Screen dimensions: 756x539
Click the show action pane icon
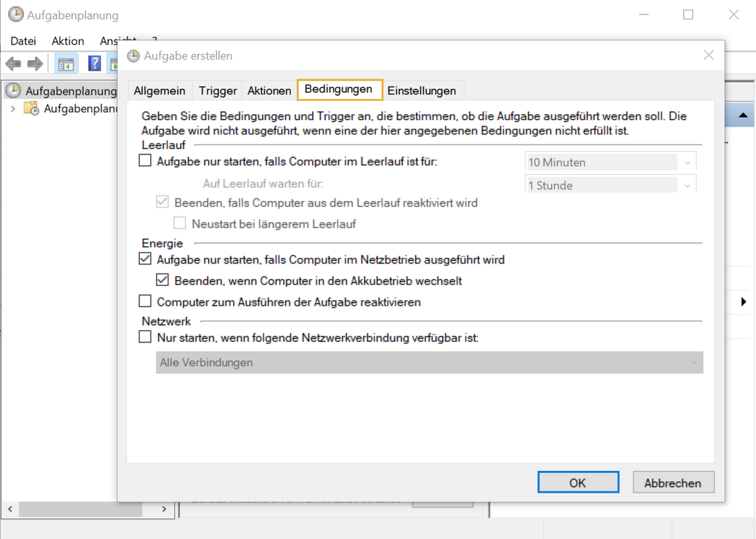click(113, 63)
